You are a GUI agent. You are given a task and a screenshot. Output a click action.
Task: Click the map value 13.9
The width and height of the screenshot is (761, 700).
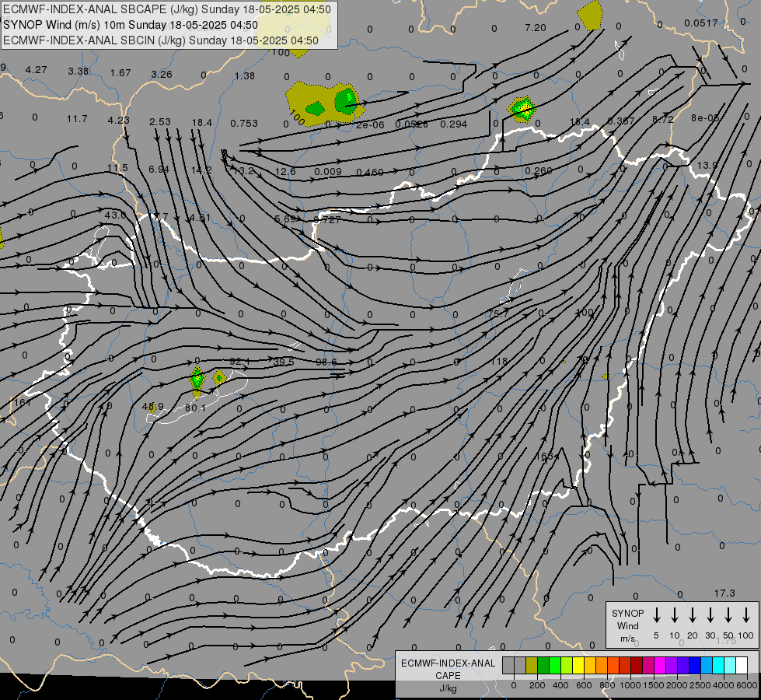(x=707, y=166)
